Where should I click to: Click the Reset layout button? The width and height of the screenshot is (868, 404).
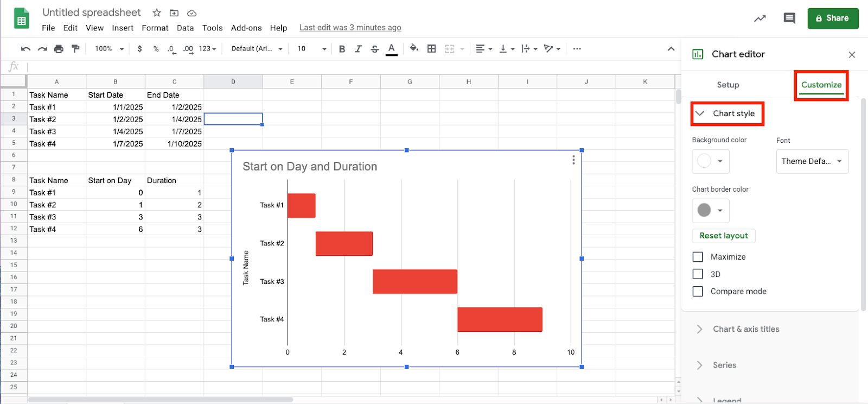click(x=723, y=236)
